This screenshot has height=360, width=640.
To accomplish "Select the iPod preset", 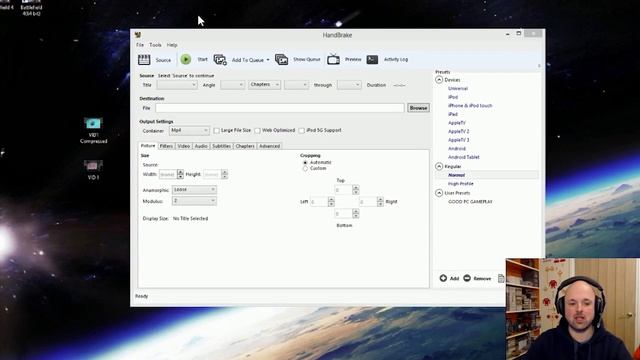I will [x=453, y=97].
